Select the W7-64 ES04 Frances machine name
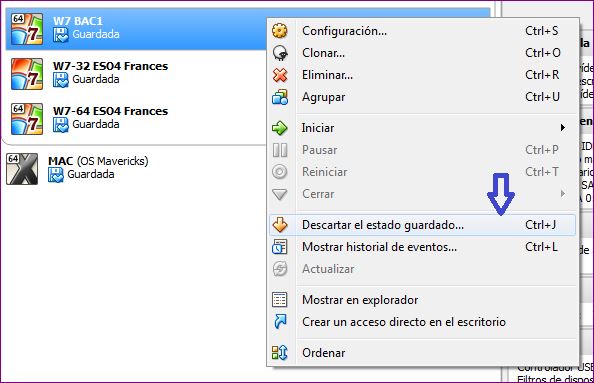 [x=110, y=111]
